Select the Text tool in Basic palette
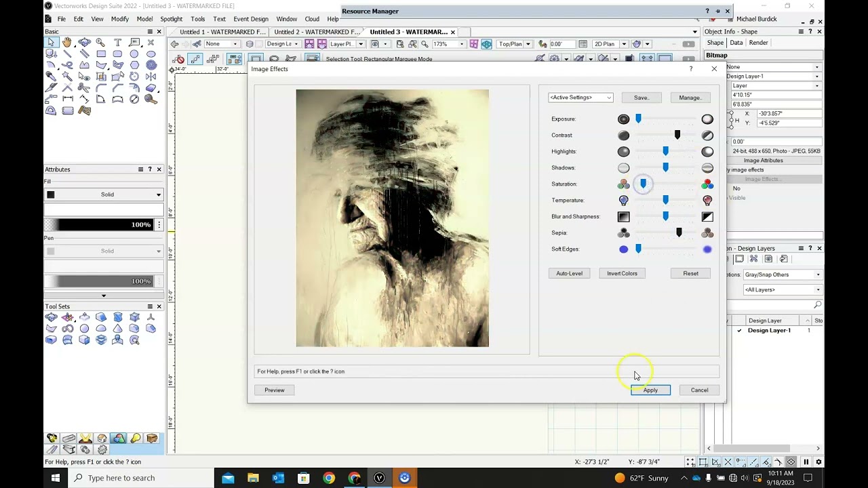 tap(117, 42)
